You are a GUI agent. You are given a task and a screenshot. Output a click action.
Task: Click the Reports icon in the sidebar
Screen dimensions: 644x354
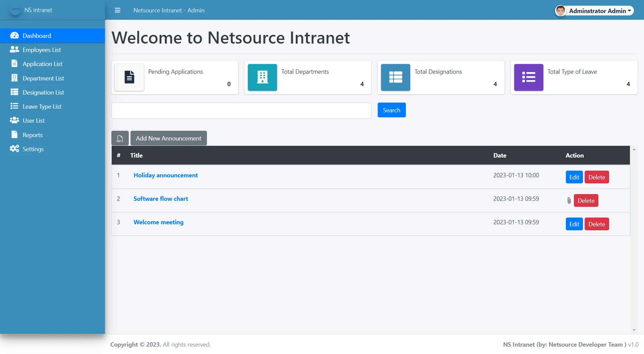pyautogui.click(x=14, y=134)
